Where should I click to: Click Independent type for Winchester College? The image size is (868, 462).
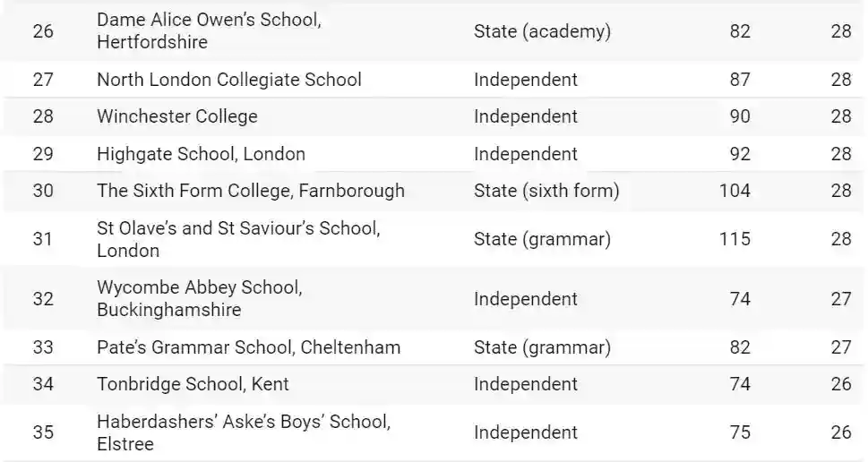(x=526, y=116)
